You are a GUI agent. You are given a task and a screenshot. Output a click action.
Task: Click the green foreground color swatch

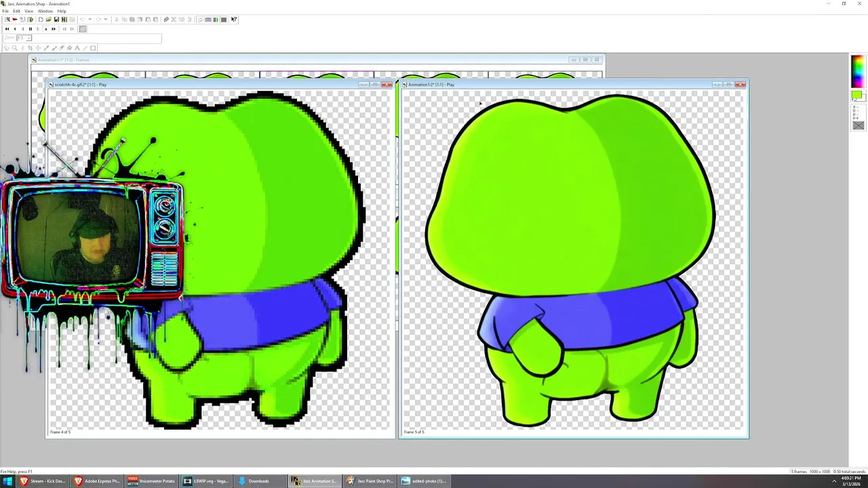(856, 94)
